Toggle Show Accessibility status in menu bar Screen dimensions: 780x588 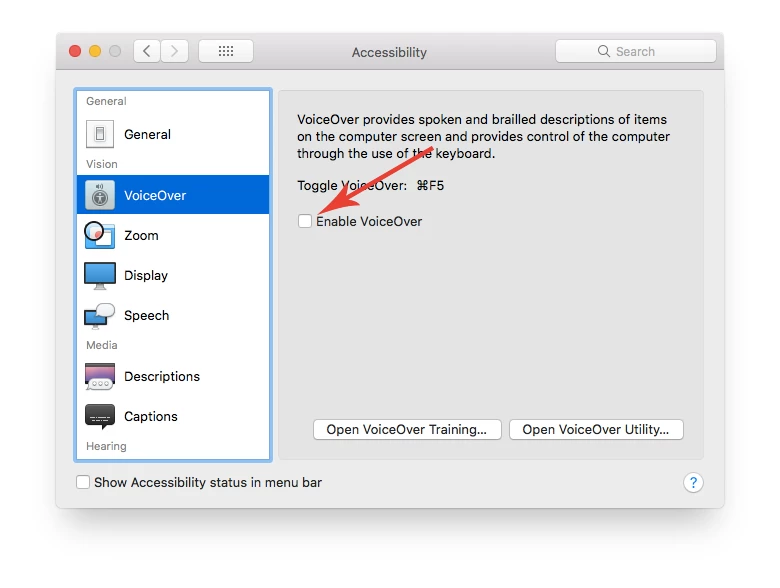click(x=83, y=482)
